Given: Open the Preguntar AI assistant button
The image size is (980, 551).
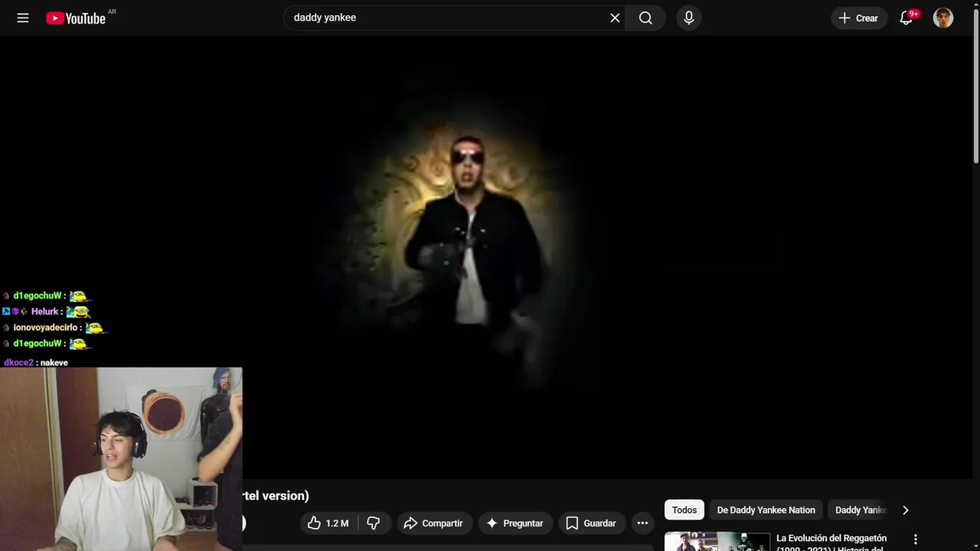Looking at the screenshot, I should click(x=515, y=523).
